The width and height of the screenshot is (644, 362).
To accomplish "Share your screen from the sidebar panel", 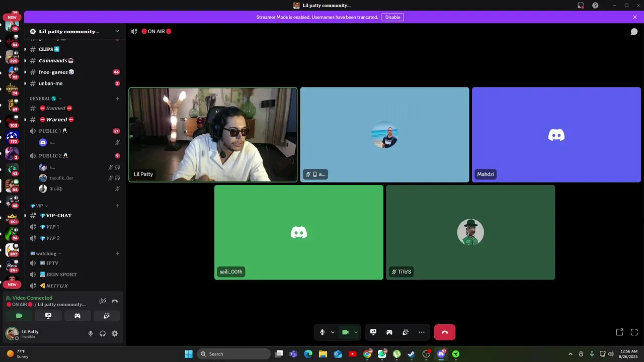I will (x=48, y=316).
